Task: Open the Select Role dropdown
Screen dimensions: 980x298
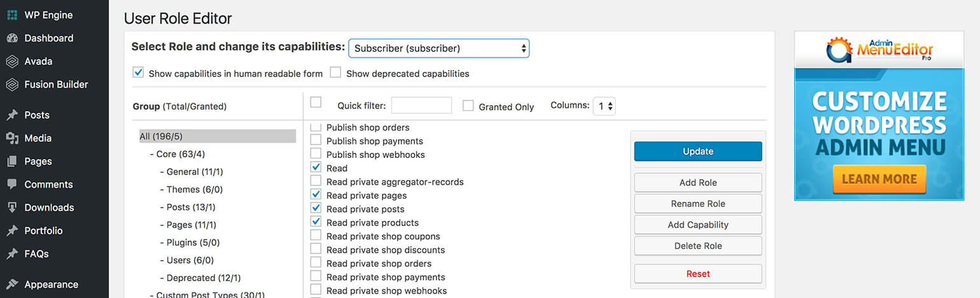Action: pyautogui.click(x=438, y=48)
